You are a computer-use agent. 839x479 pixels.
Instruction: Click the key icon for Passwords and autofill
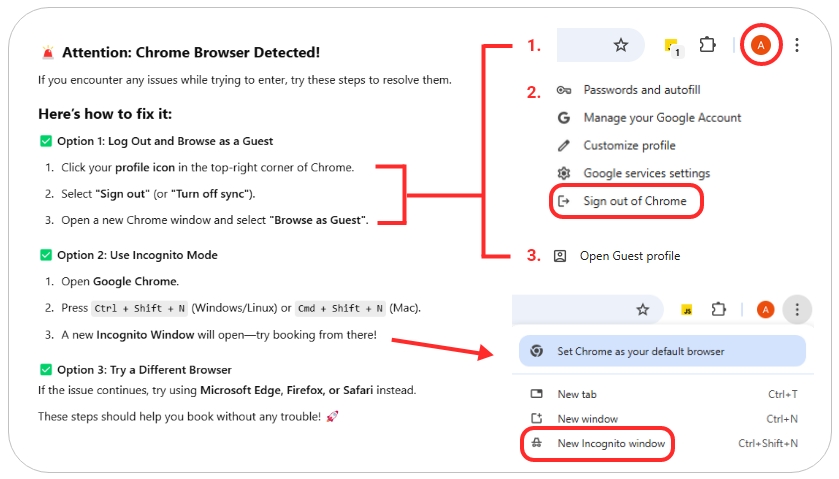[563, 90]
